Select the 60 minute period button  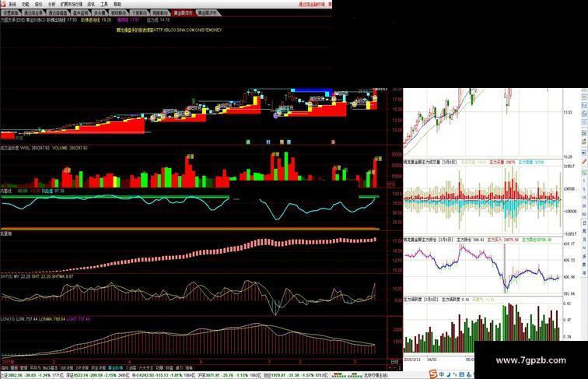pyautogui.click(x=584, y=214)
